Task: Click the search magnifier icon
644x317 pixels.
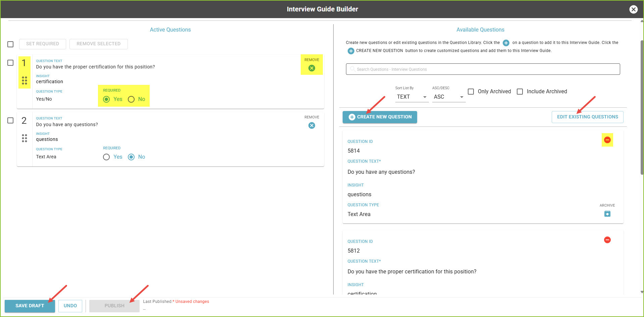Action: tap(352, 69)
